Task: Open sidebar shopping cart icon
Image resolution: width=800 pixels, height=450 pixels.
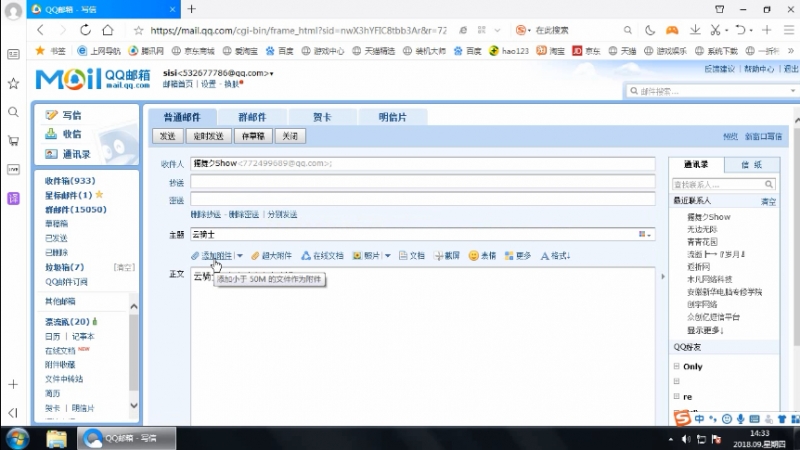Action: pos(13,141)
